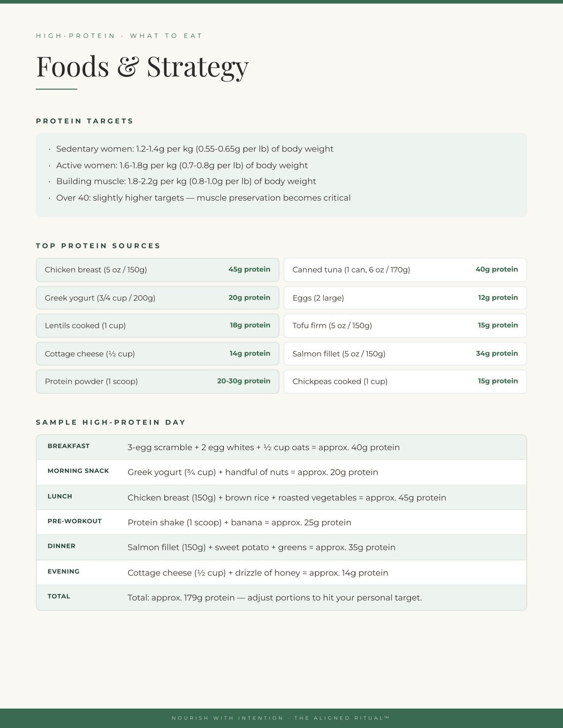Viewport: 563px width, 728px height.
Task: Click the BREAKFAST row in sample day
Action: point(281,447)
